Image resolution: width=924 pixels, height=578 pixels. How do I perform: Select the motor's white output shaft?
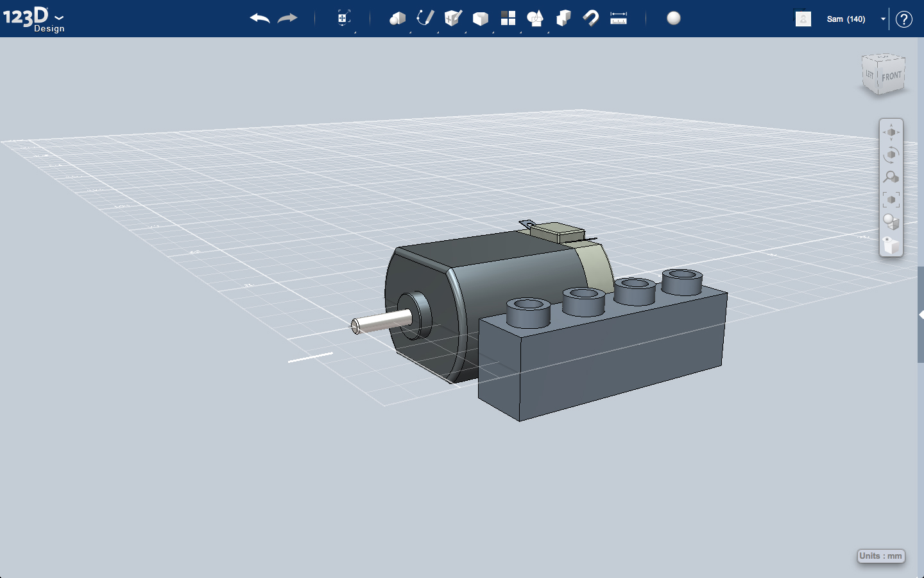pos(382,320)
